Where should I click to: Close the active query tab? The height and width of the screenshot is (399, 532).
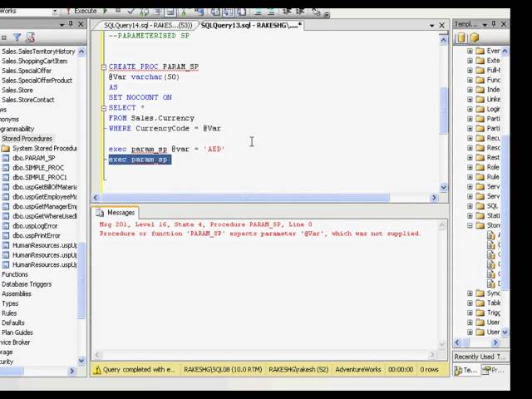coord(441,25)
